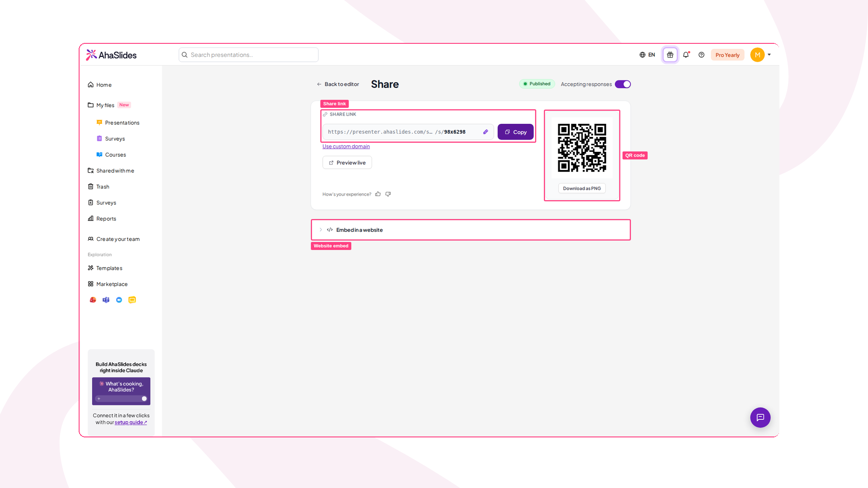Toggle the Accepting responses switch

click(x=623, y=84)
